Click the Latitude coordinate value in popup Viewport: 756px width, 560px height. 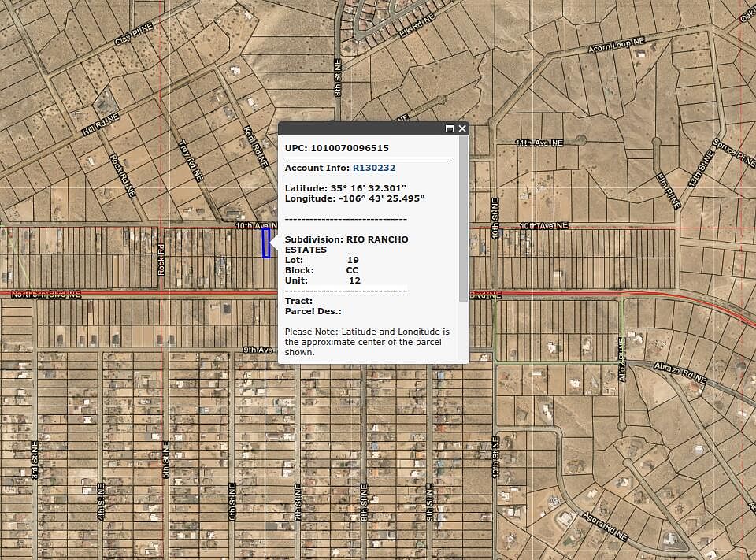(368, 188)
